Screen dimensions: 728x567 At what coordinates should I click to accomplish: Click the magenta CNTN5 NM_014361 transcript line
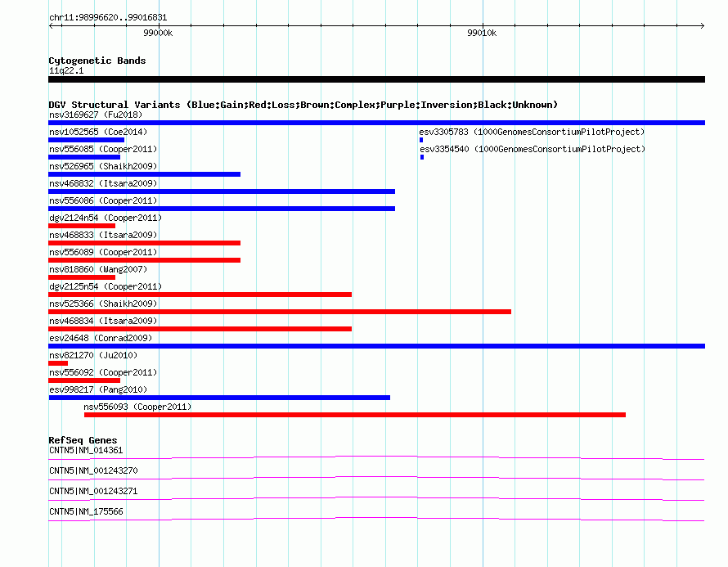(376, 458)
